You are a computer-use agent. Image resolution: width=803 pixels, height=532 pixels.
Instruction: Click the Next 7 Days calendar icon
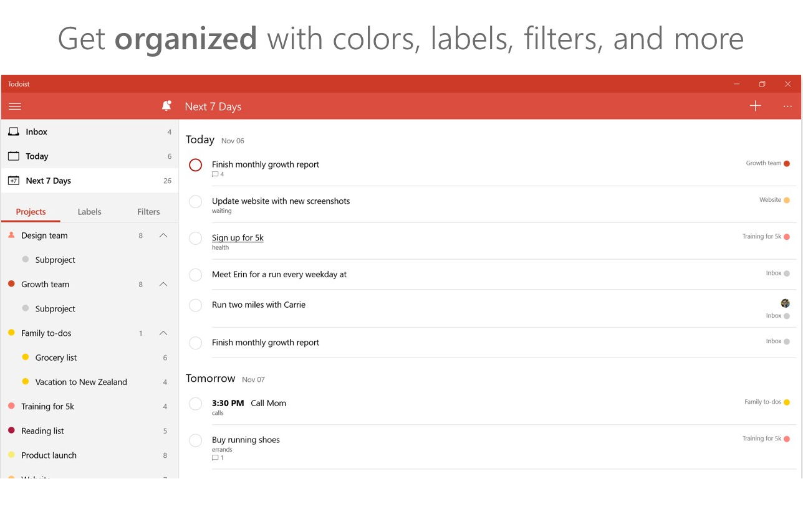[x=13, y=181]
